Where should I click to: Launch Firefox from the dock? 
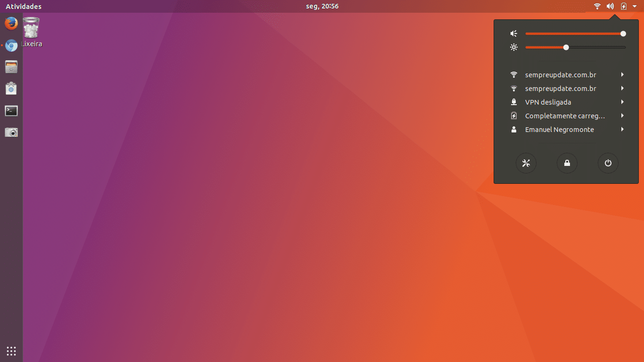click(11, 23)
